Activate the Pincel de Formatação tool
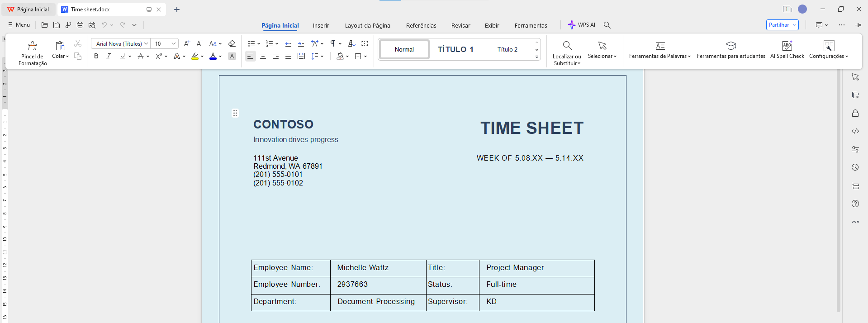868x323 pixels. tap(33, 53)
